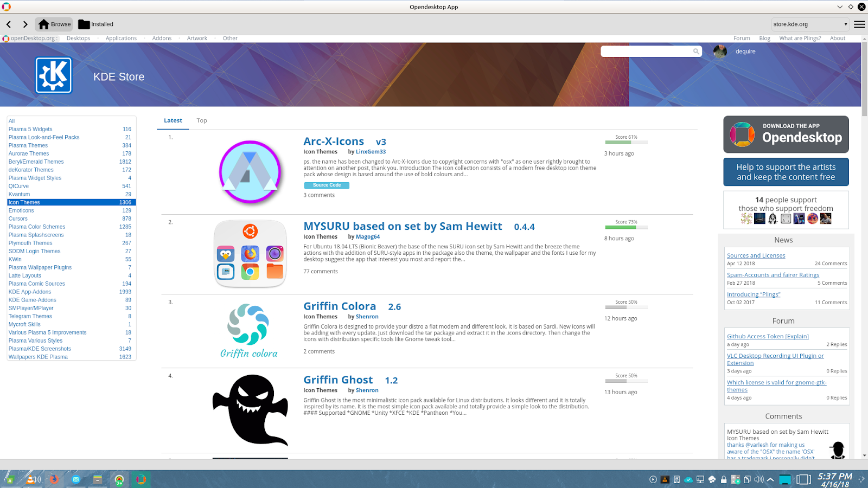
Task: Click the volume speaker icon in system tray
Action: click(x=758, y=479)
